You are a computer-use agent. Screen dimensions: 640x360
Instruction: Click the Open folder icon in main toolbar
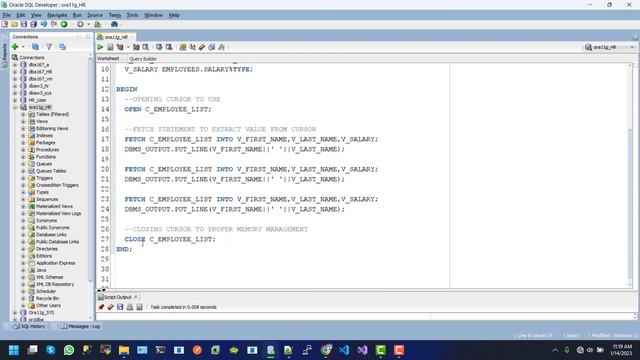pyautogui.click(x=14, y=24)
